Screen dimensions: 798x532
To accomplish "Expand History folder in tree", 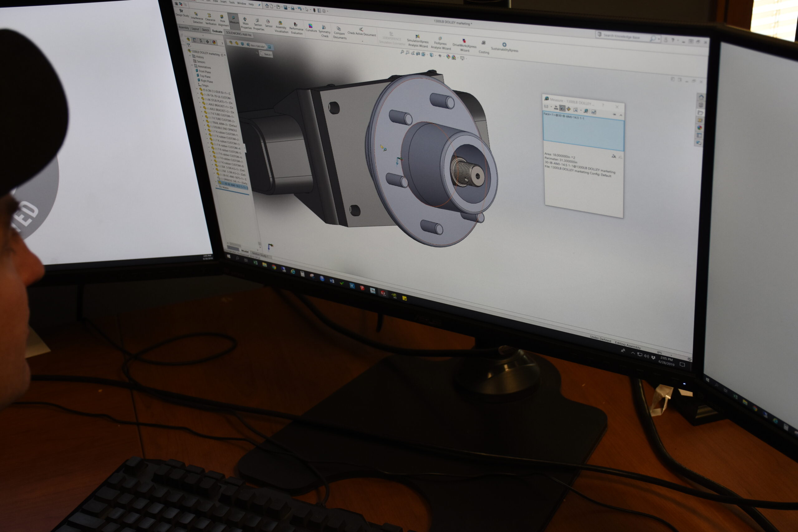I will (190, 56).
